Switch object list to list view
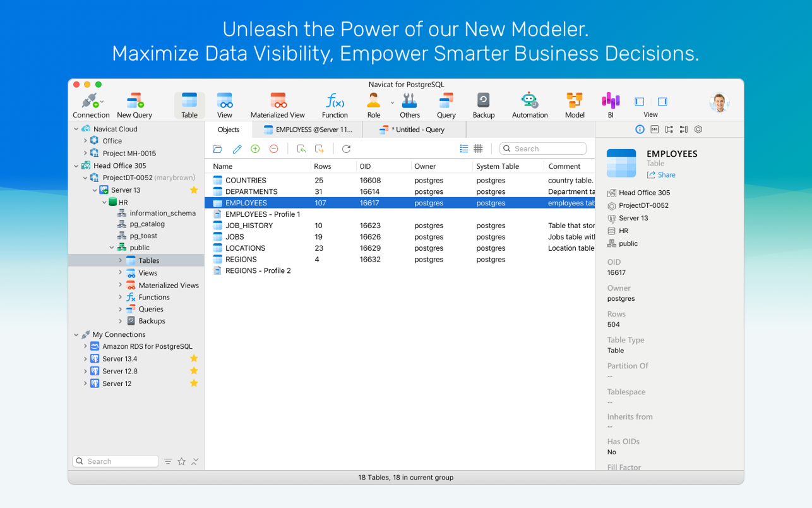Viewport: 812px width, 508px height. [464, 148]
